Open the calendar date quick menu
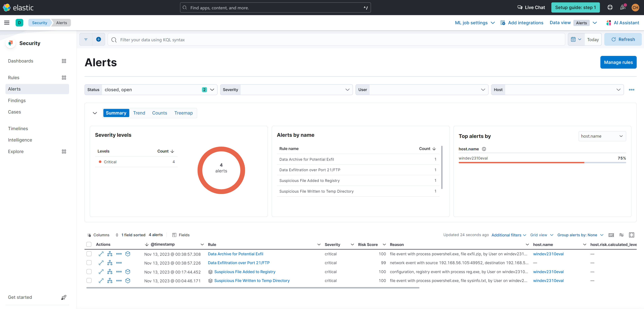Viewport: 644px width, 309px height. click(x=576, y=40)
